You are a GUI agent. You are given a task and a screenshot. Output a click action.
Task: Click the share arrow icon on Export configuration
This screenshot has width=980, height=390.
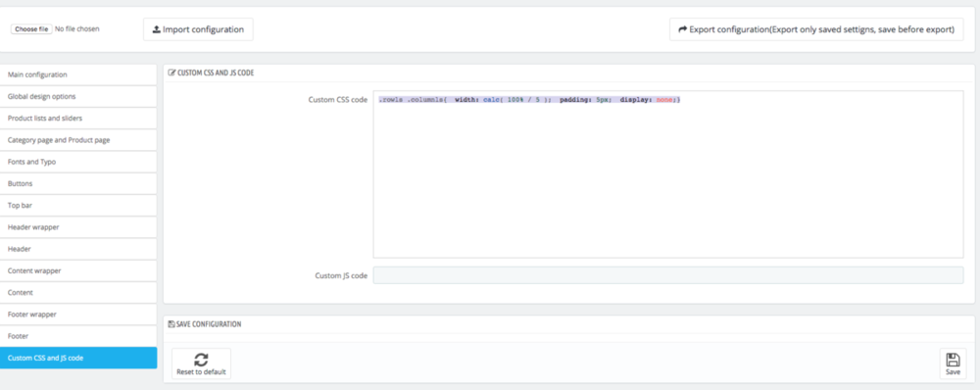coord(683,29)
